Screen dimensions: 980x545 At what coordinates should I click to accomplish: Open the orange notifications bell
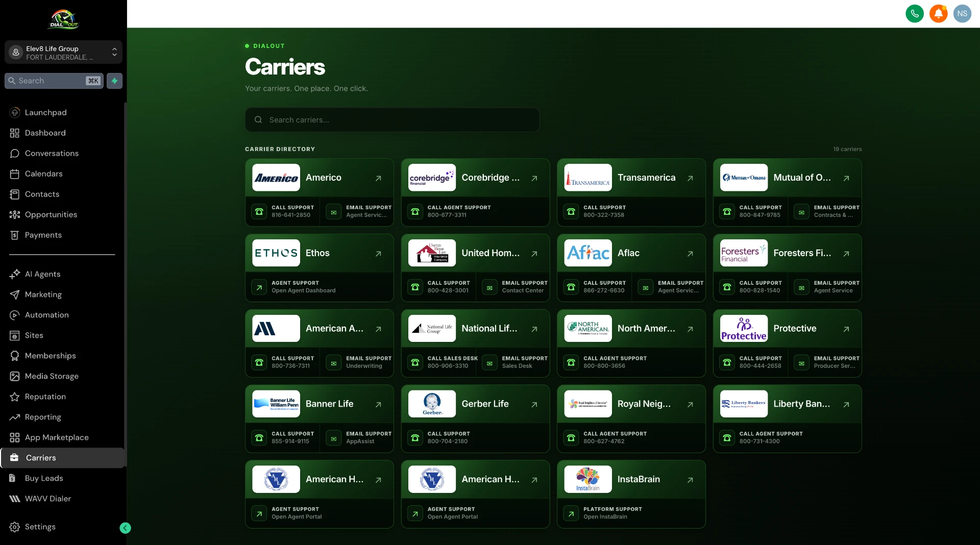pyautogui.click(x=938, y=14)
